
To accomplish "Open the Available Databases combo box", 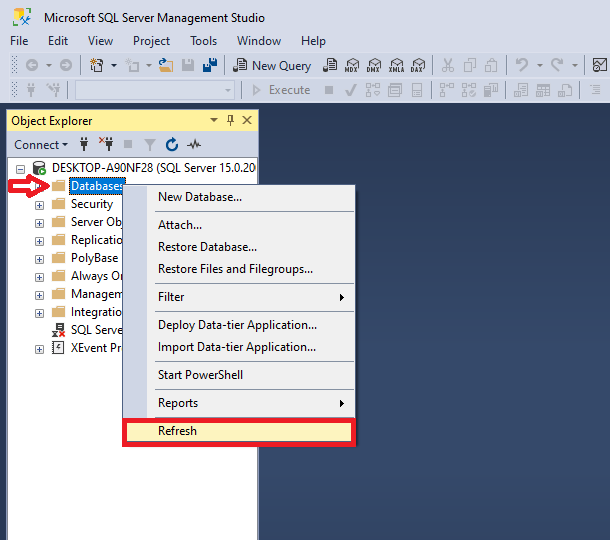I will [155, 90].
